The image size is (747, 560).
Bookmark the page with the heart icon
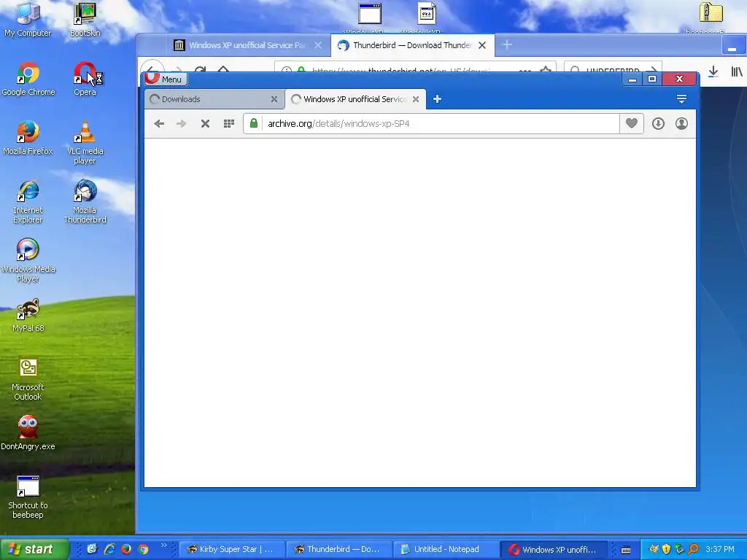tap(632, 124)
